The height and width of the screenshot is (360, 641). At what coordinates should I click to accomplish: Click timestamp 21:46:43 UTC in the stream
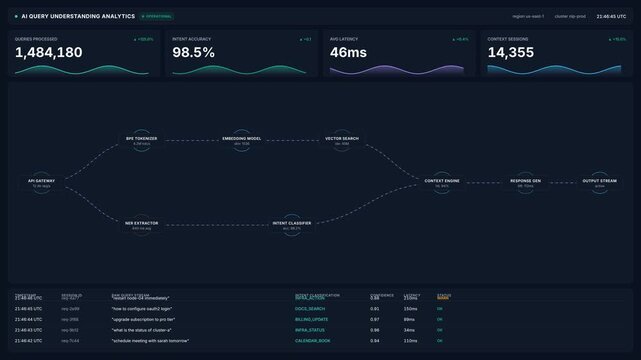click(28, 330)
